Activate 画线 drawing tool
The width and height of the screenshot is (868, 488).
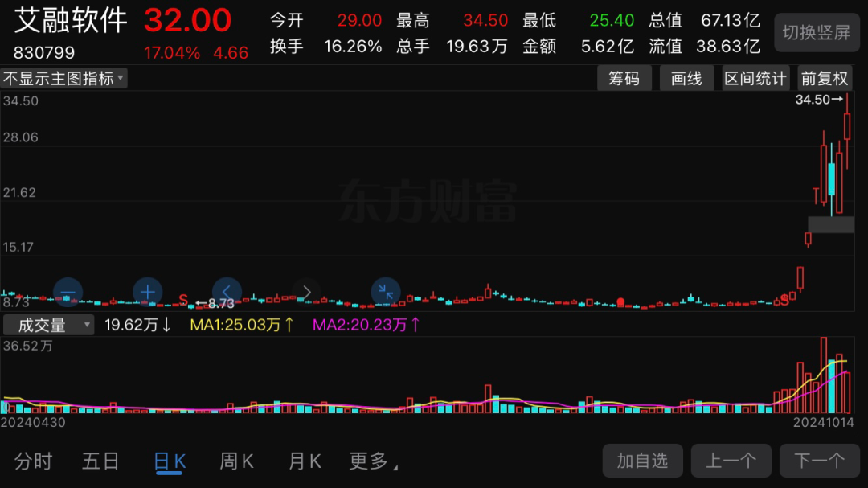686,79
